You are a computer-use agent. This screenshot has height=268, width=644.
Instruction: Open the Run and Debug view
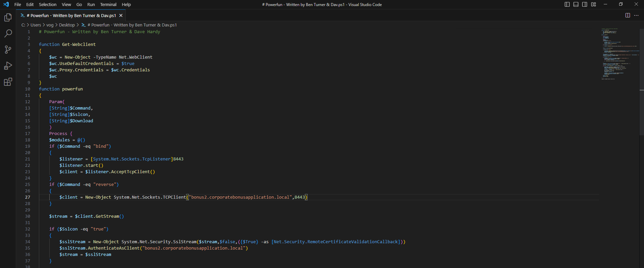(x=8, y=66)
